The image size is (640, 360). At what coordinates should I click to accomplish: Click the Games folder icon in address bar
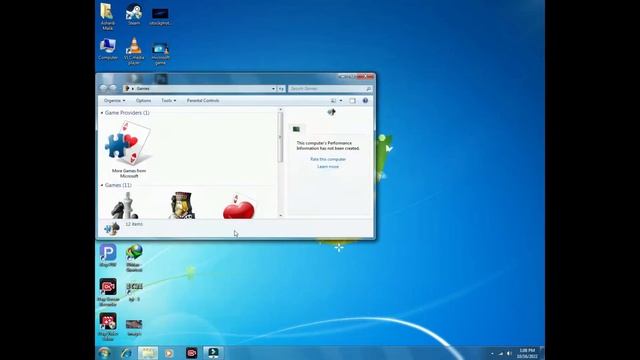127,89
